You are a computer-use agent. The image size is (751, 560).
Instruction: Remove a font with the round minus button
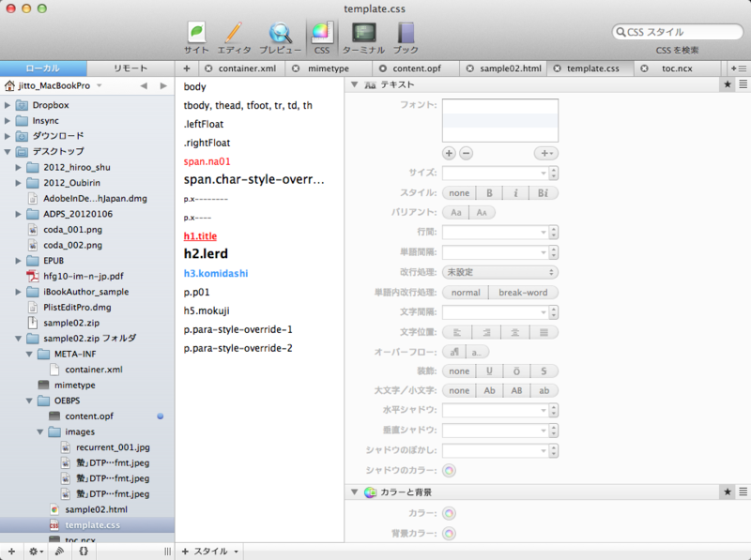[466, 153]
